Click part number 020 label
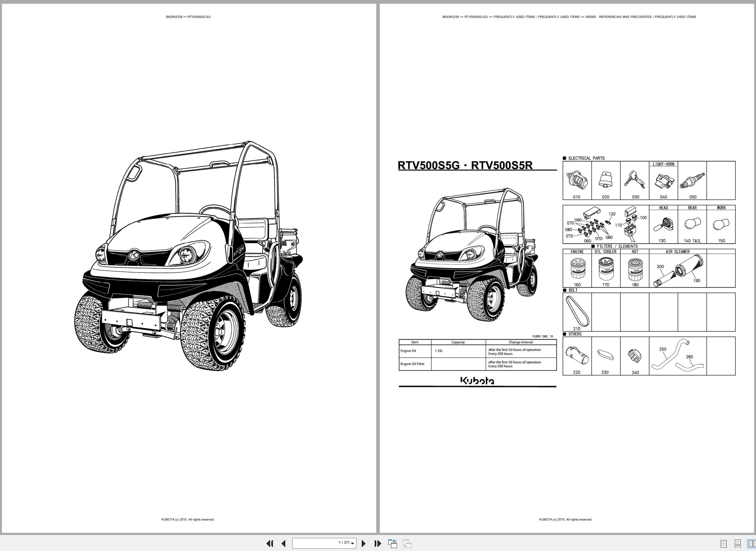The height and width of the screenshot is (551, 756). [x=605, y=197]
